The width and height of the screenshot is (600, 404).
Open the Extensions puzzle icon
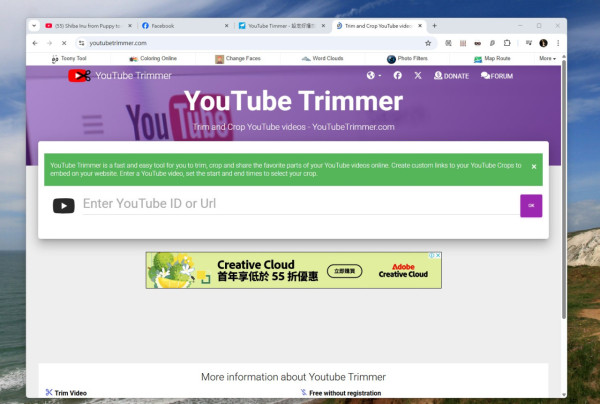(507, 43)
